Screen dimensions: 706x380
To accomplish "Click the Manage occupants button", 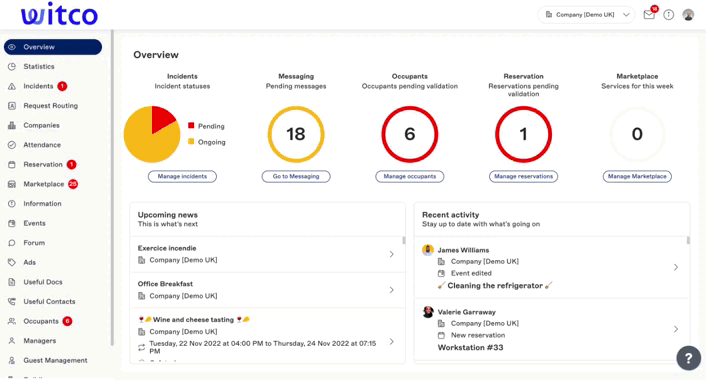I will click(x=410, y=176).
